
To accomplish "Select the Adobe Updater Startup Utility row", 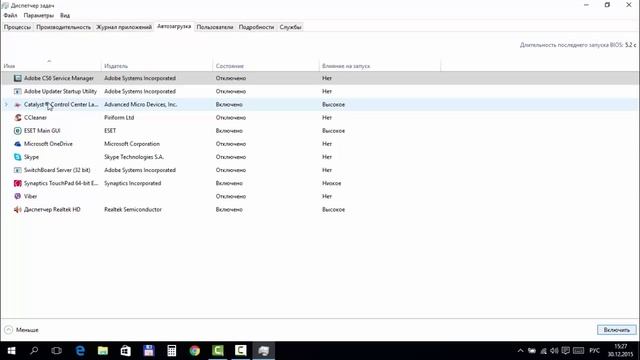I will (x=320, y=91).
